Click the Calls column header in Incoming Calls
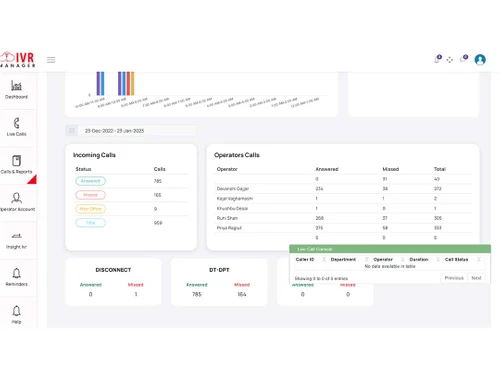 [160, 169]
